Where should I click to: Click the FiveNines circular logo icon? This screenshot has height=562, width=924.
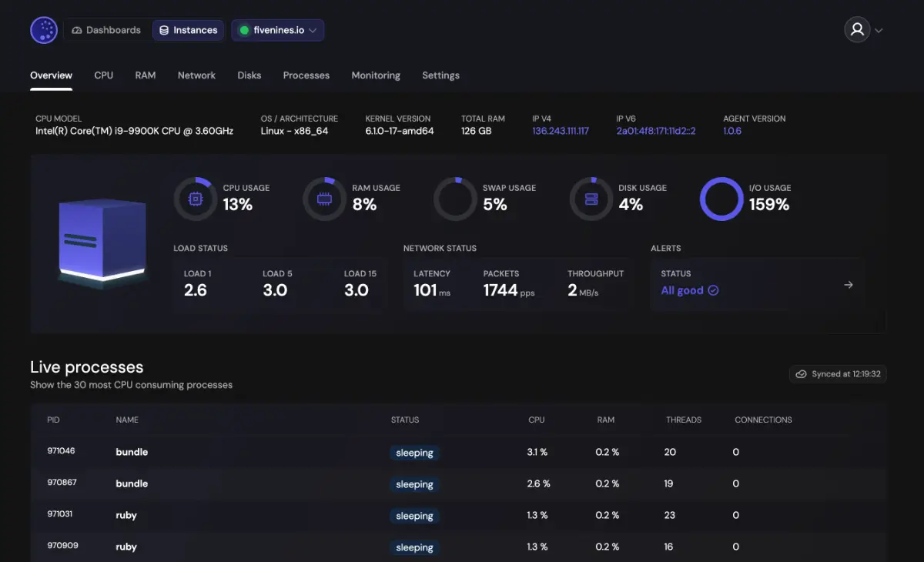tap(44, 30)
